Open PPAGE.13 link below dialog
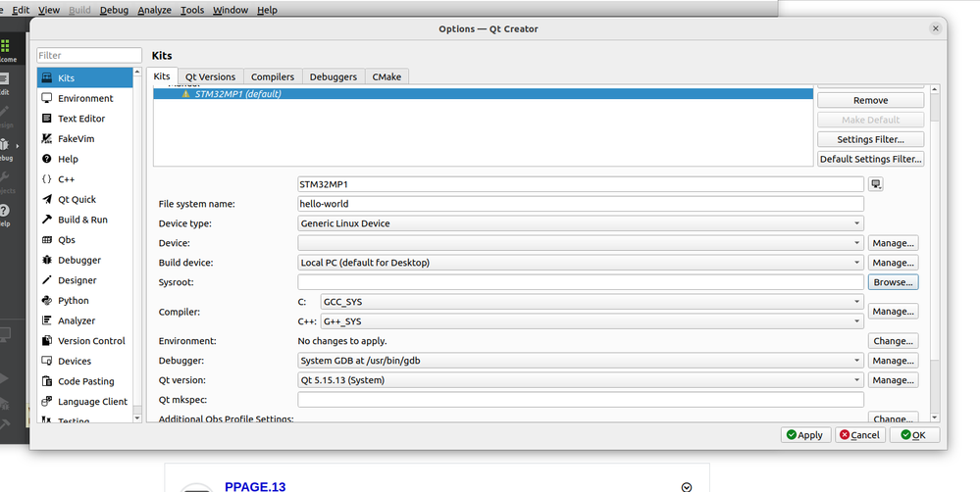 255,487
